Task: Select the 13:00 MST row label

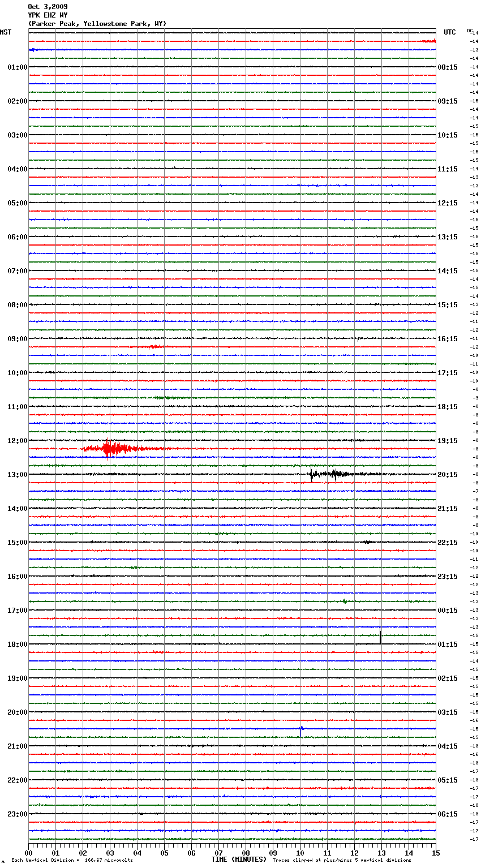Action: pos(17,475)
